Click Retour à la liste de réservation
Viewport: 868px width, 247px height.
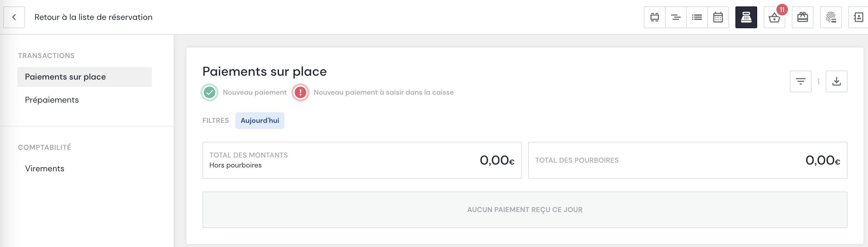tap(93, 17)
